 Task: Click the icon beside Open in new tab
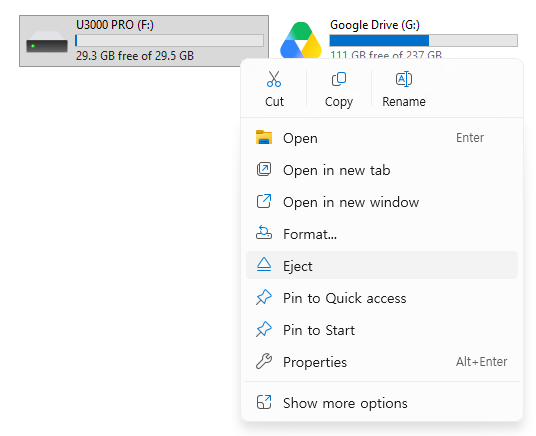pos(264,170)
